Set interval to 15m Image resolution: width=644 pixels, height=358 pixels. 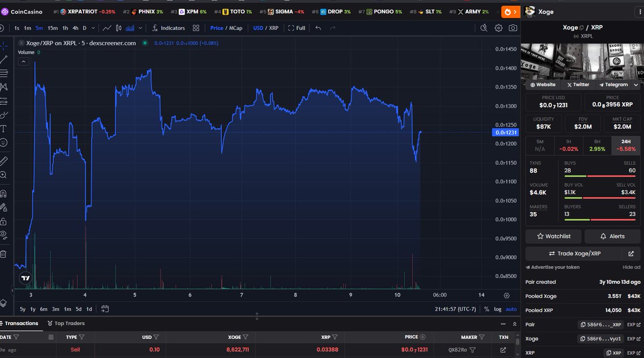(52, 28)
